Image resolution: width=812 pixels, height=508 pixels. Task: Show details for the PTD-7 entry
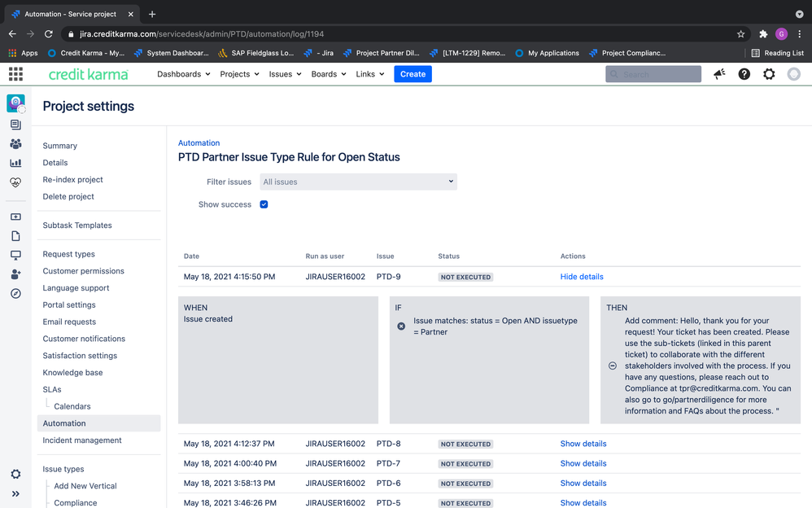[x=583, y=463]
